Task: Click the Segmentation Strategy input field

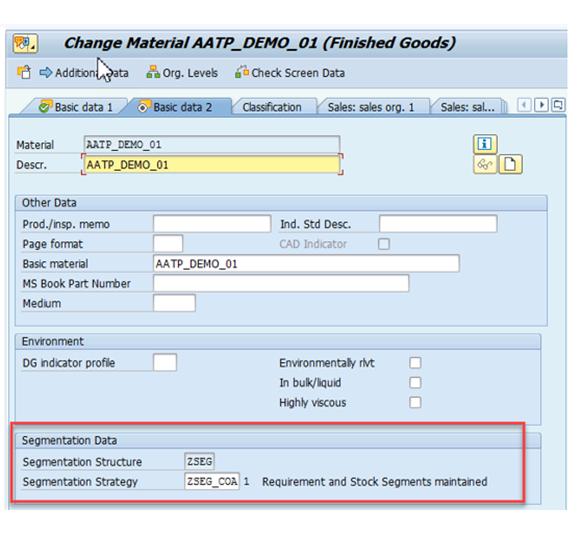Action: pos(212,481)
